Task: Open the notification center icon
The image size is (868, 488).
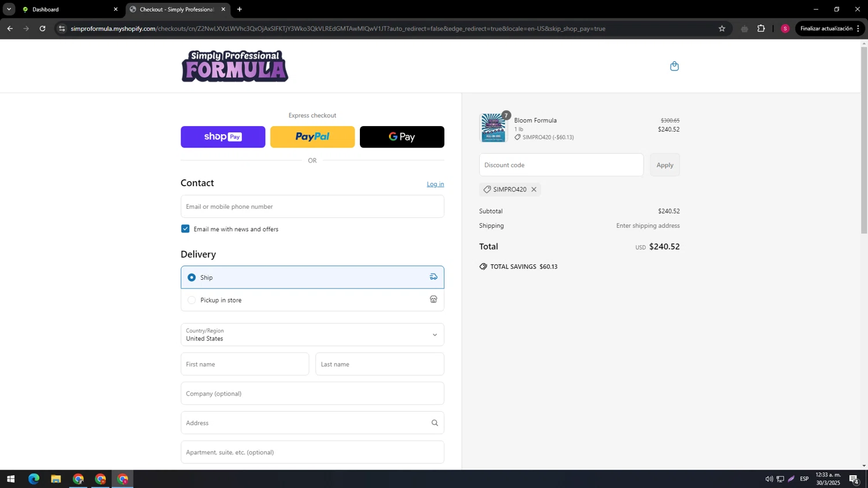Action: click(x=854, y=479)
